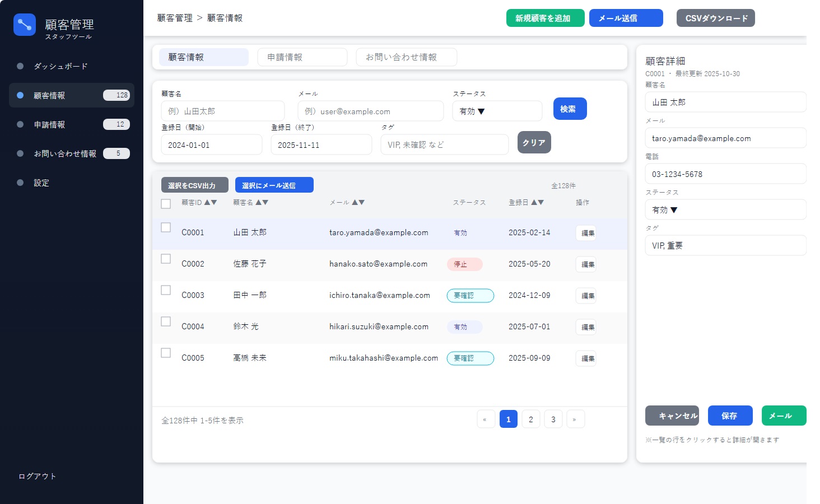
Task: Expand the ステータス dropdown in 顧客詳細 panel
Action: [x=725, y=209]
